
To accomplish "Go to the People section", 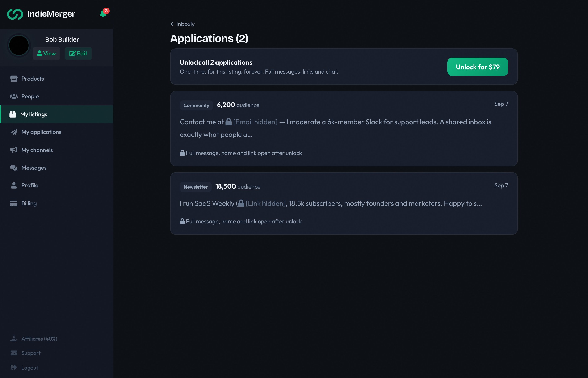I will coord(57,96).
